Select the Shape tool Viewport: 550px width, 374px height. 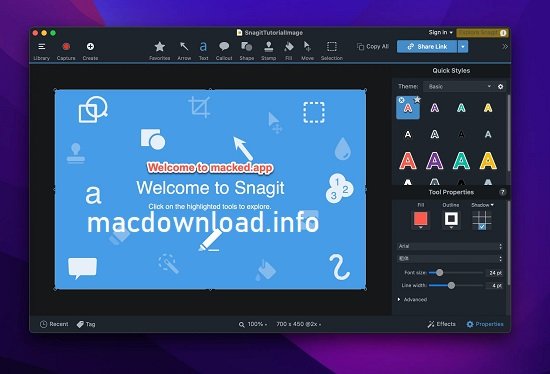[x=247, y=51]
